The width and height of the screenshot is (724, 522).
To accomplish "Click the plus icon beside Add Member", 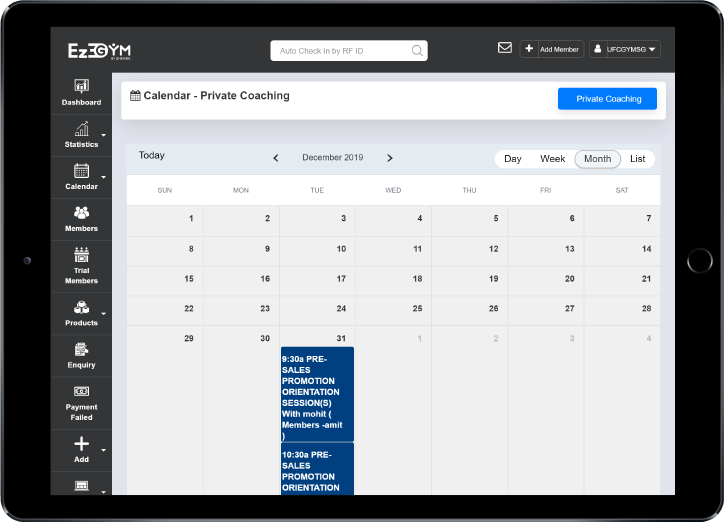I will tap(529, 48).
